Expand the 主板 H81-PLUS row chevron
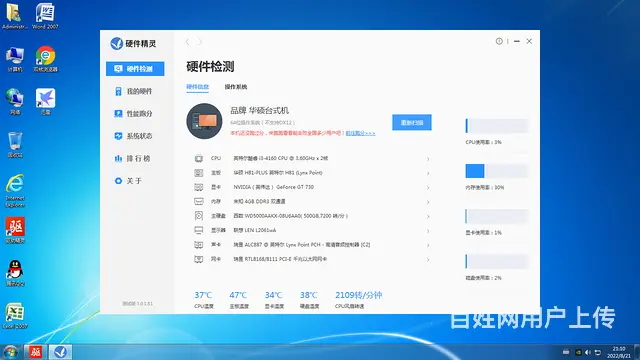This screenshot has height=360, width=640. tap(428, 173)
